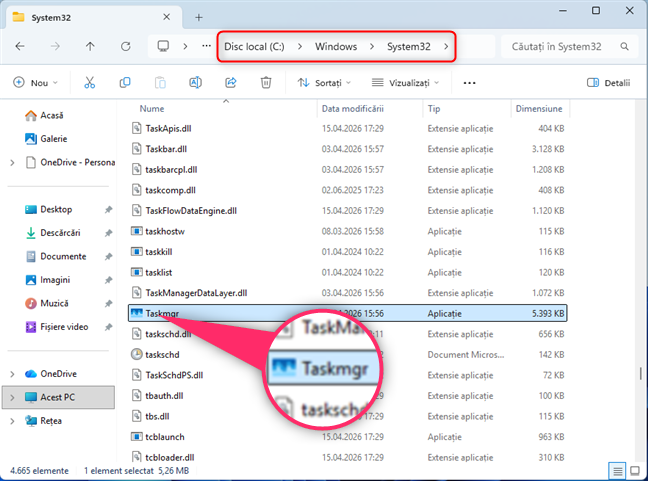Sort by the Dimensiune column header
Viewport: 648px width, 481px height.
[539, 109]
